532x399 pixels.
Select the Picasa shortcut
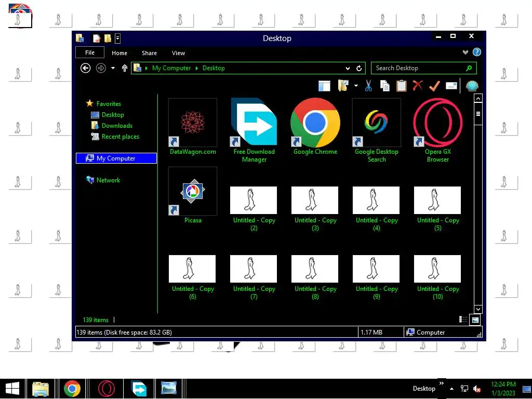193,195
